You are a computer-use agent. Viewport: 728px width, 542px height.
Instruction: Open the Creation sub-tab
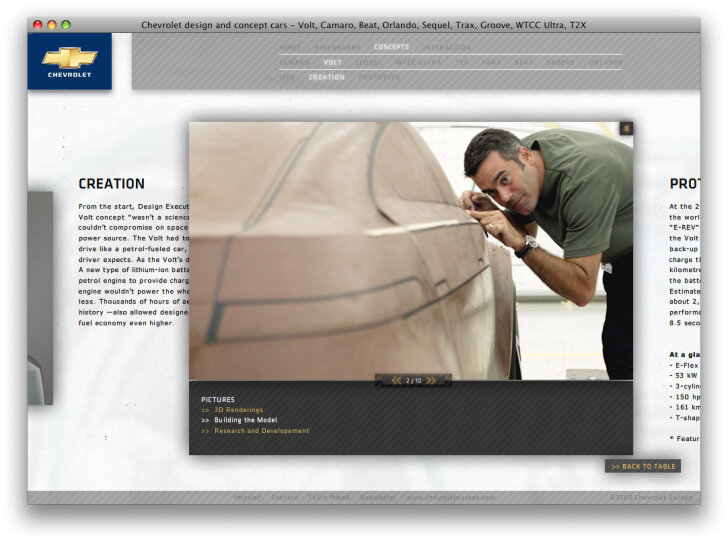(x=326, y=77)
